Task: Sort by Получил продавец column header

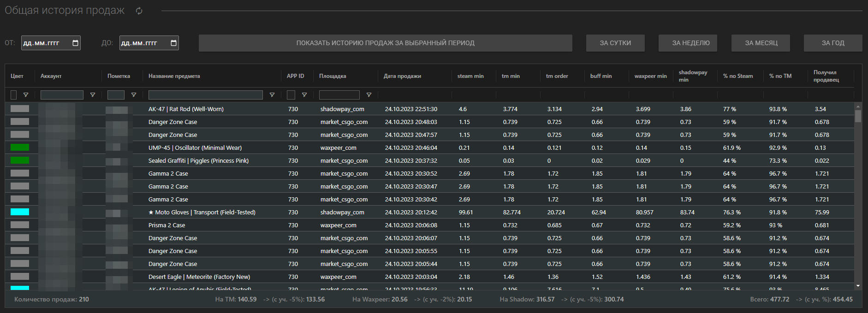Action: (x=826, y=76)
